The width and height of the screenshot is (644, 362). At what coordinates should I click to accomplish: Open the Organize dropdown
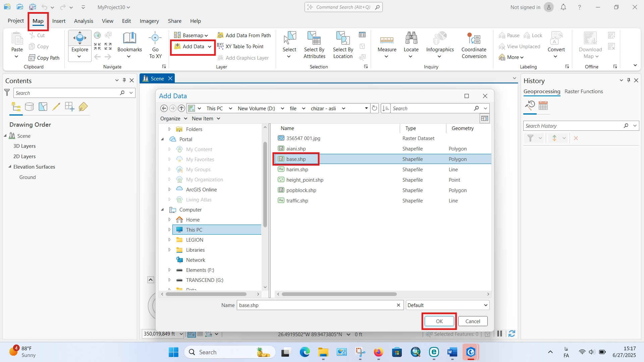(x=173, y=118)
